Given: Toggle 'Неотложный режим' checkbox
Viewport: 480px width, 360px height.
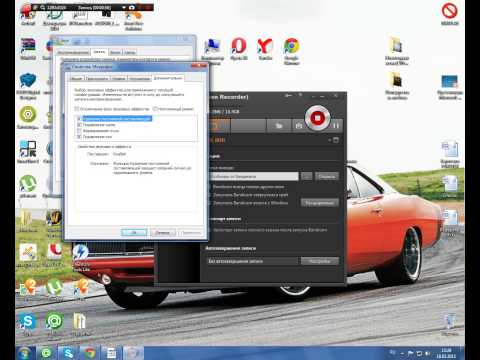Looking at the screenshot, I should tap(155, 109).
